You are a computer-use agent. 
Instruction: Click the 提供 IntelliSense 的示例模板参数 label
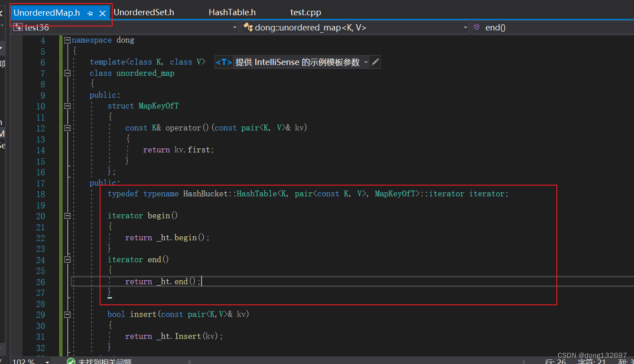point(297,62)
